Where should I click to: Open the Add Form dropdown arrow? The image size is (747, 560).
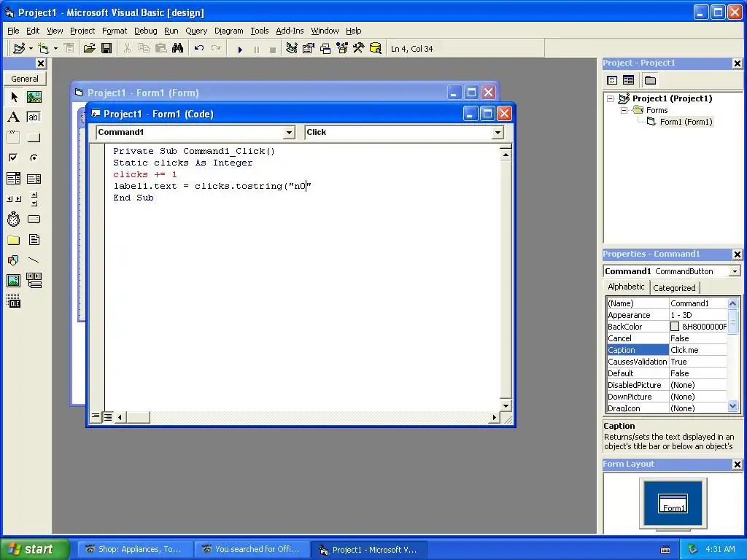[55, 48]
